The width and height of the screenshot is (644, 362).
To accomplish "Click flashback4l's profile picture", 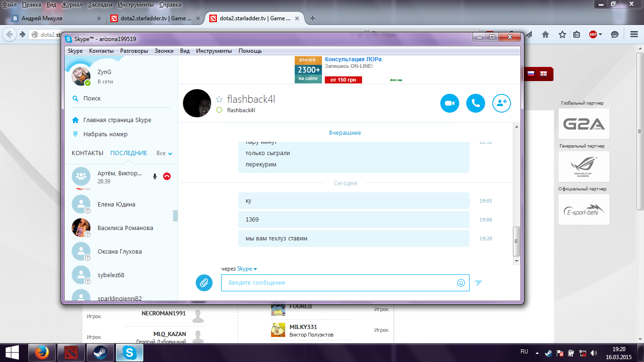I will click(197, 103).
